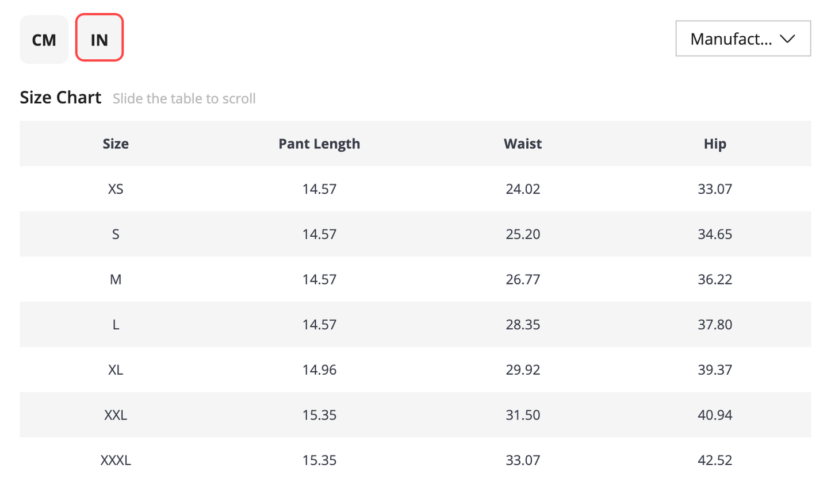Click the XL waist value 29.92

click(x=523, y=370)
